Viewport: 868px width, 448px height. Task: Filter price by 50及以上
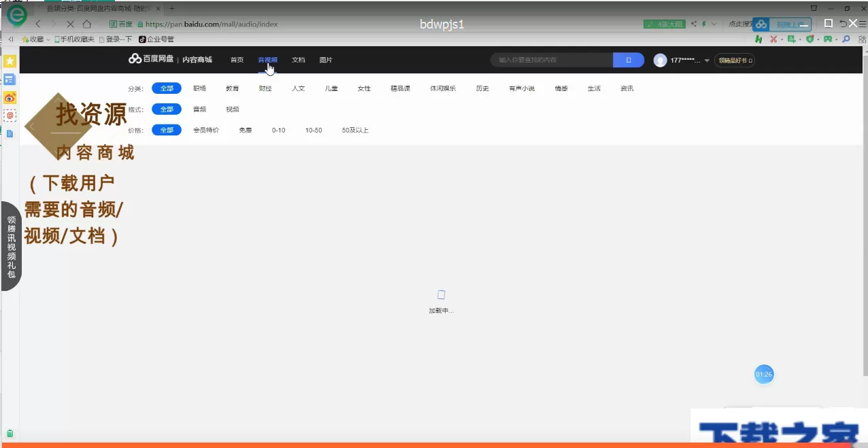(x=355, y=130)
